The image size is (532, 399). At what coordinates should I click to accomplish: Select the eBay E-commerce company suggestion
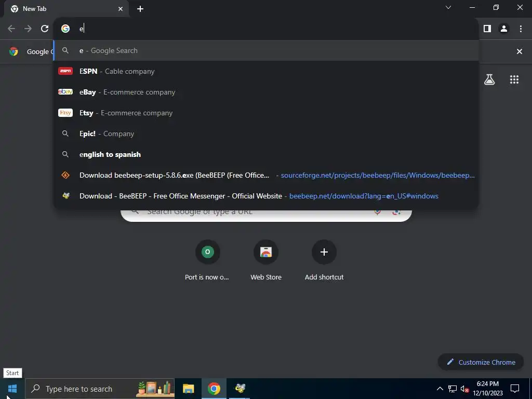[x=266, y=92]
